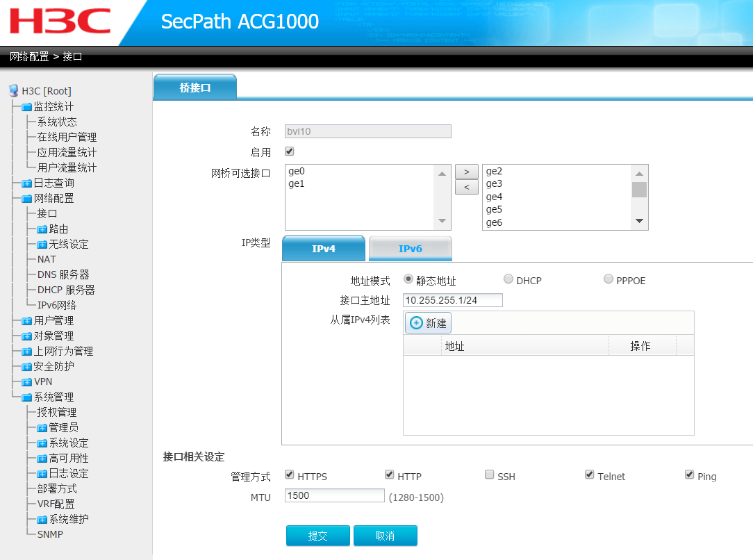This screenshot has height=560, width=753.
Task: Switch to the IPv6 tab
Action: [410, 248]
